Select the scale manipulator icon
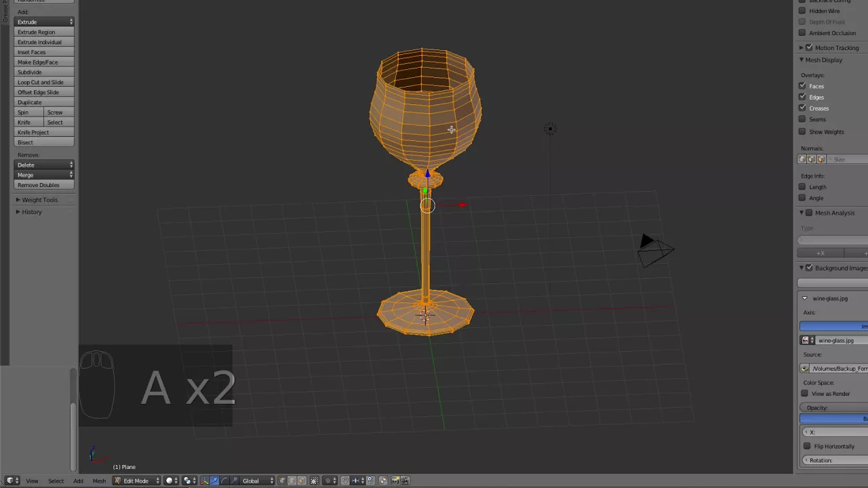The image size is (868, 488). [234, 481]
